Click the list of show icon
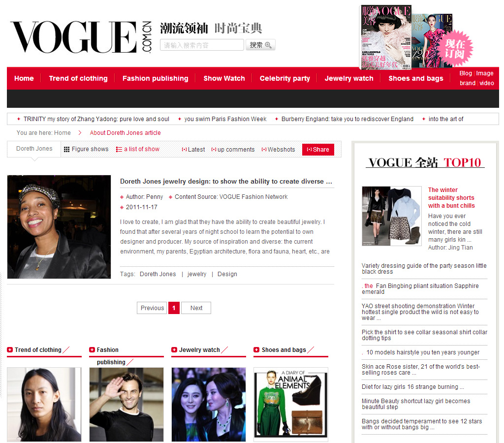 [119, 150]
